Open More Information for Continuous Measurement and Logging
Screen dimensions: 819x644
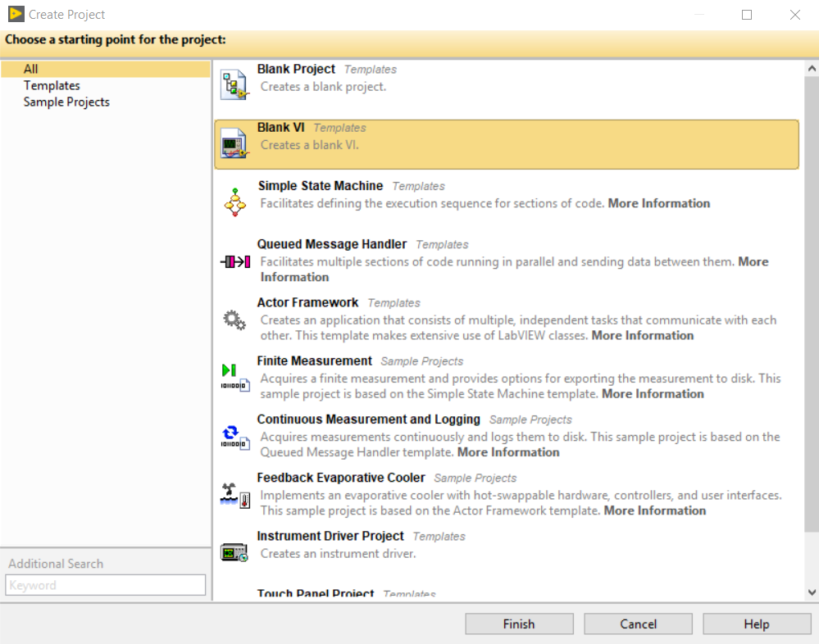tap(508, 452)
